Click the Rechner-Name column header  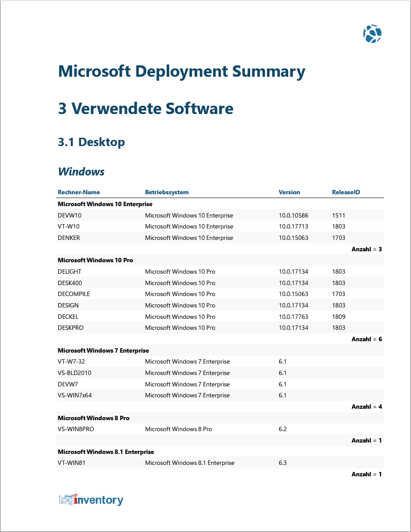pos(79,192)
